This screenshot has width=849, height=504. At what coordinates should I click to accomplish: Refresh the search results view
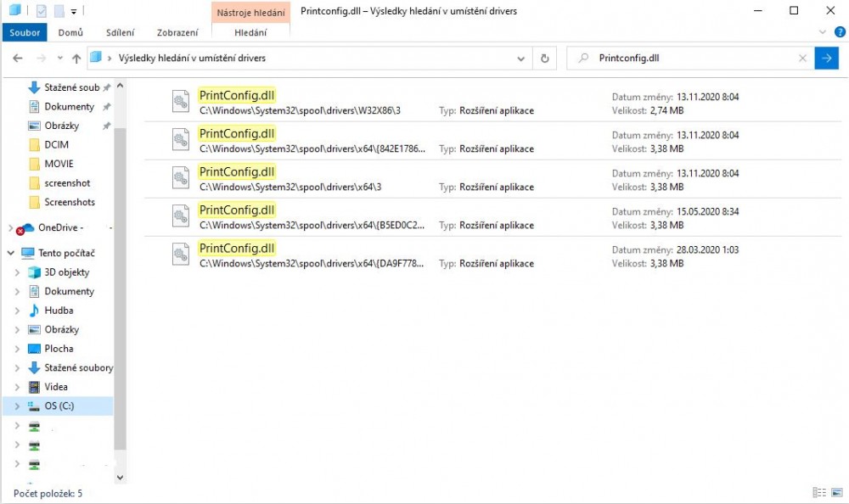tap(545, 59)
